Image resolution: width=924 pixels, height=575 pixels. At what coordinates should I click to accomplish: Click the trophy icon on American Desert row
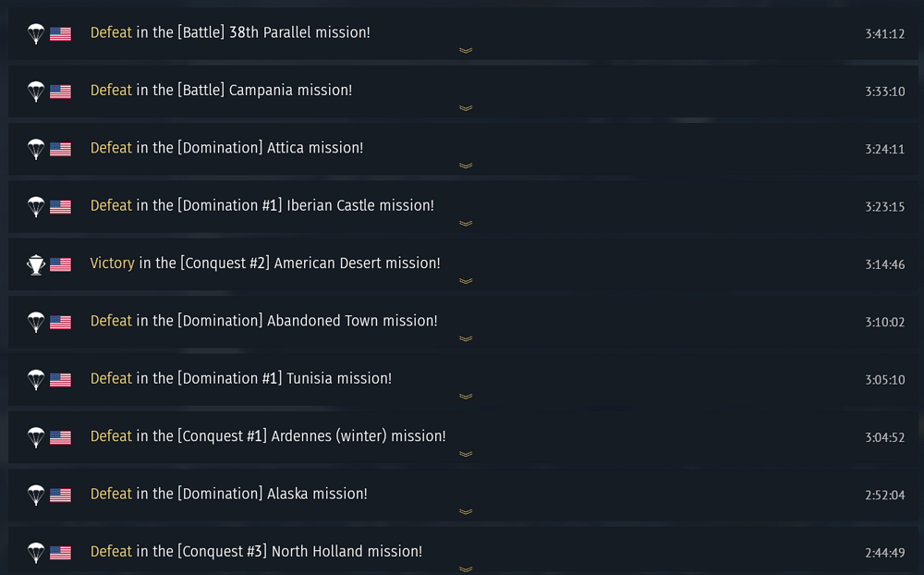[36, 264]
